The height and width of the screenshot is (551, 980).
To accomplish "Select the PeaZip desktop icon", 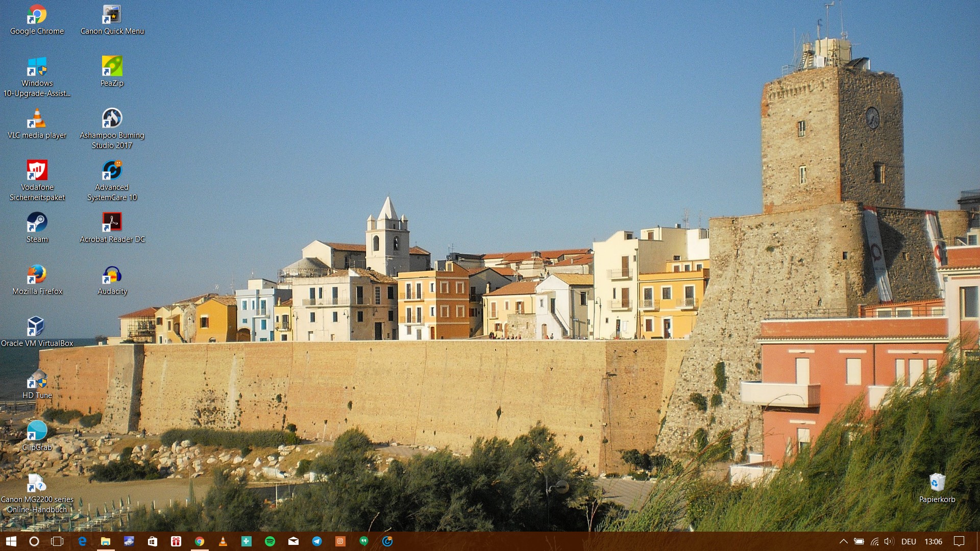I will click(112, 67).
